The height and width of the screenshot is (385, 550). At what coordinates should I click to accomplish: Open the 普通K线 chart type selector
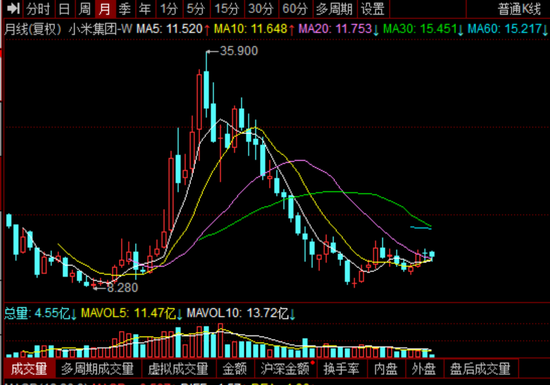(x=519, y=9)
